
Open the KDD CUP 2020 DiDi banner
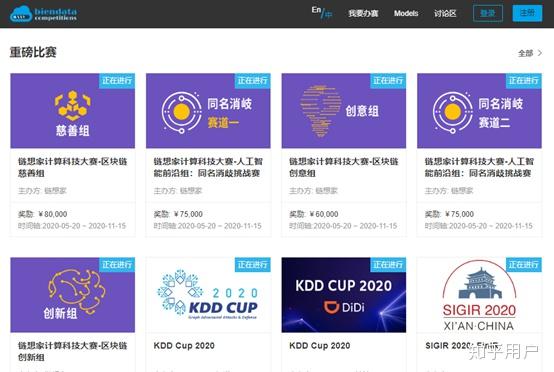[x=344, y=295]
